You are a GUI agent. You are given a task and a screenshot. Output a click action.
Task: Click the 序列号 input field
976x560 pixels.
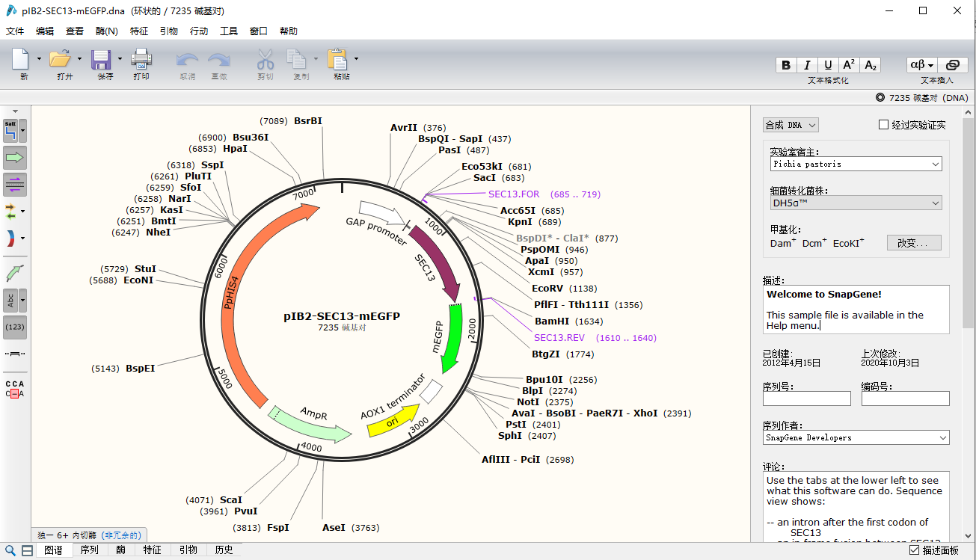[x=807, y=399]
